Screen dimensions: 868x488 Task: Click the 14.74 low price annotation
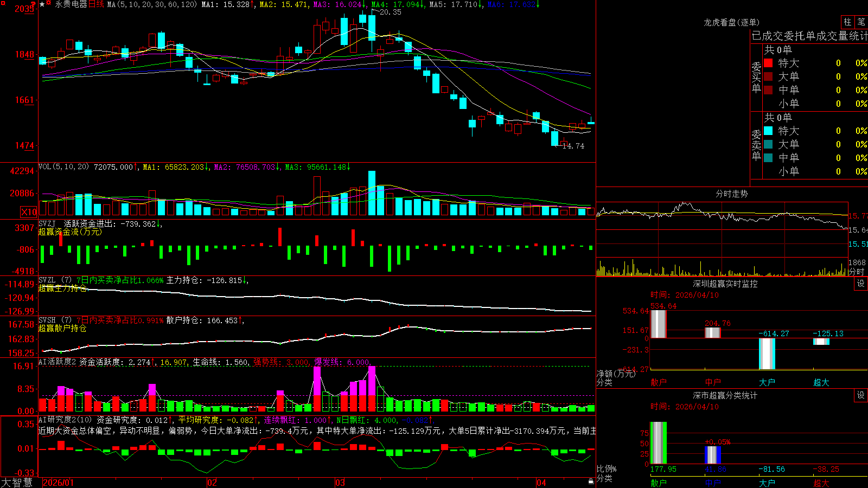point(573,146)
